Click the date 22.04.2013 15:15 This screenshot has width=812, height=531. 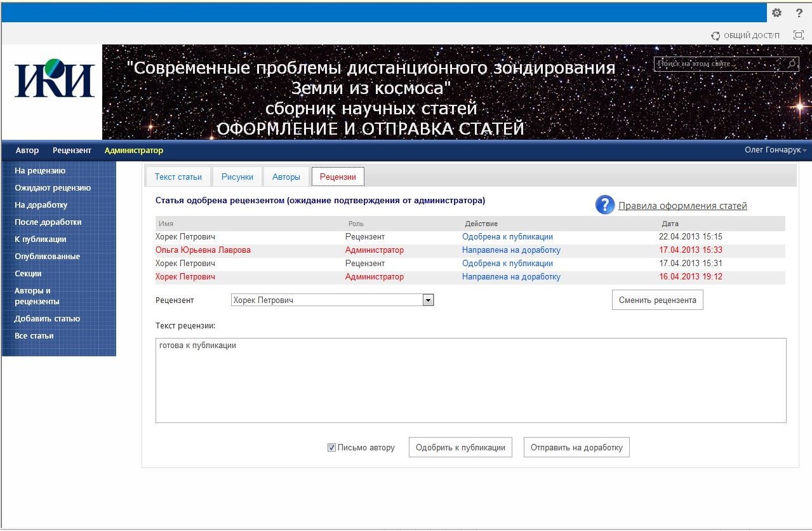click(x=691, y=237)
